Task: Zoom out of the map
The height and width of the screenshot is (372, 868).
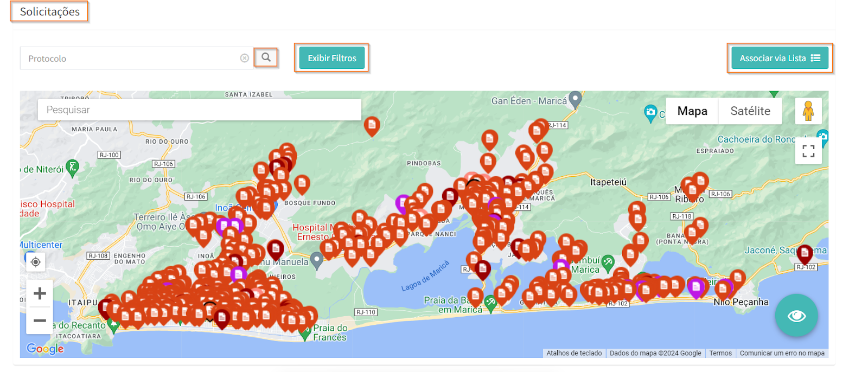Action: tap(40, 320)
